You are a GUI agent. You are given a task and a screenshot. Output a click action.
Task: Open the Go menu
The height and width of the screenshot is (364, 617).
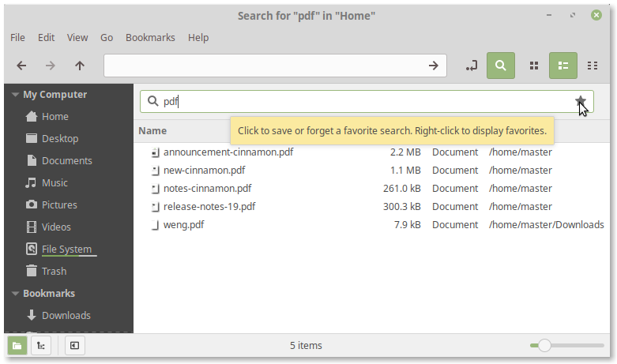pyautogui.click(x=107, y=37)
